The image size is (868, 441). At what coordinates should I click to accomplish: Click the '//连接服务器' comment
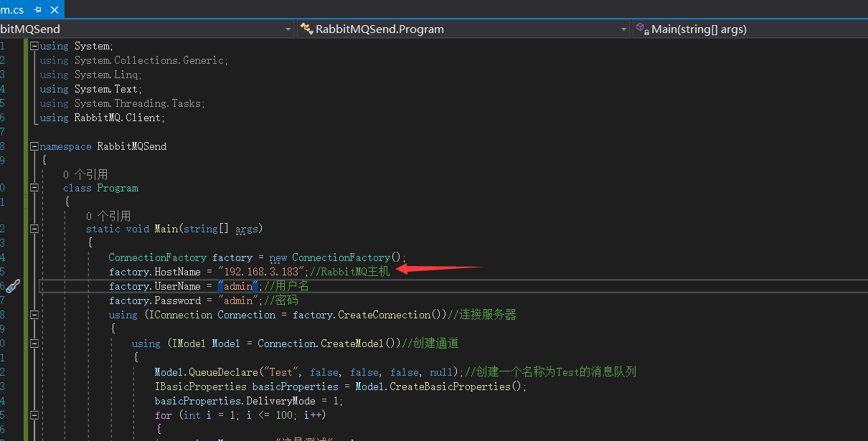[x=482, y=315]
